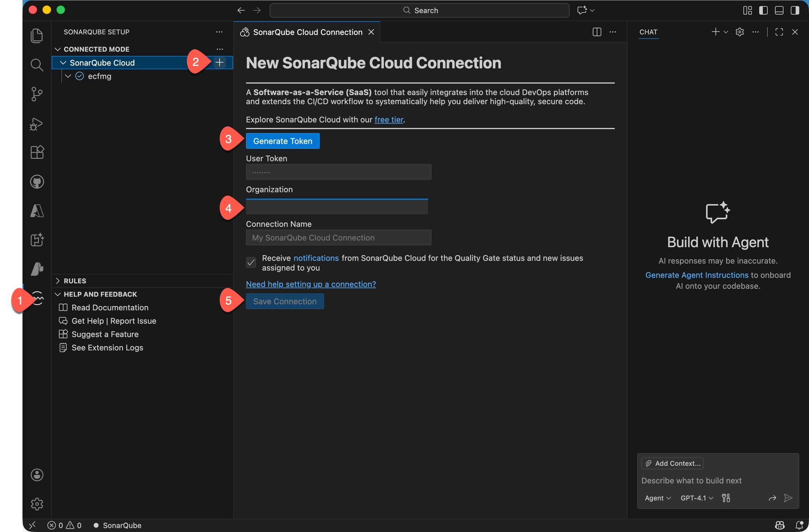The width and height of the screenshot is (809, 532).
Task: Focus the Organization field
Action: (337, 207)
